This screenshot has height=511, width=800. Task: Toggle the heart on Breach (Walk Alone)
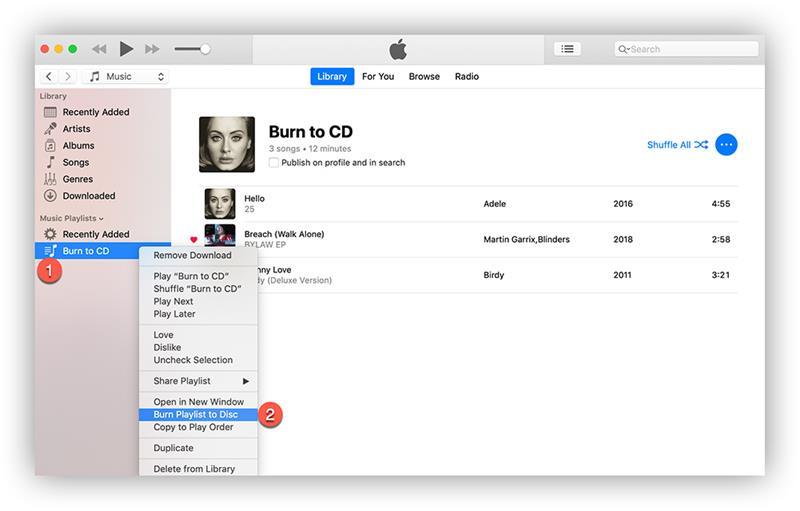[x=194, y=240]
